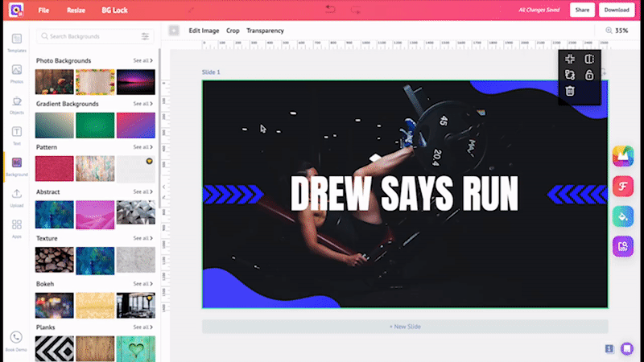Expand Pattern section with See all
Viewport: 644px width, 362px height.
pyautogui.click(x=143, y=147)
